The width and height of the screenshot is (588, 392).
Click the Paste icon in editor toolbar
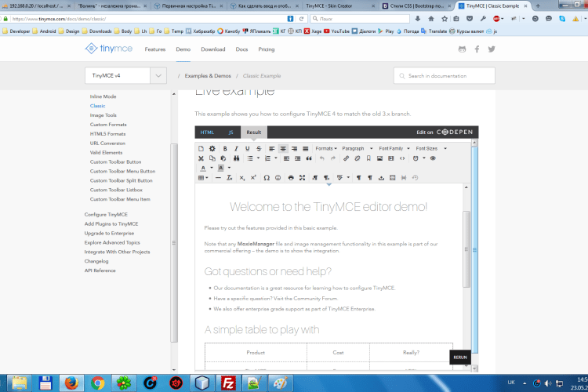coord(223,158)
